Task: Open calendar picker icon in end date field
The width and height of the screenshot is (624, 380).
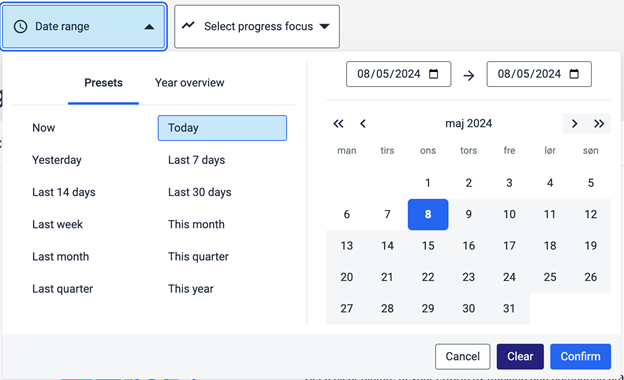Action: 574,74
